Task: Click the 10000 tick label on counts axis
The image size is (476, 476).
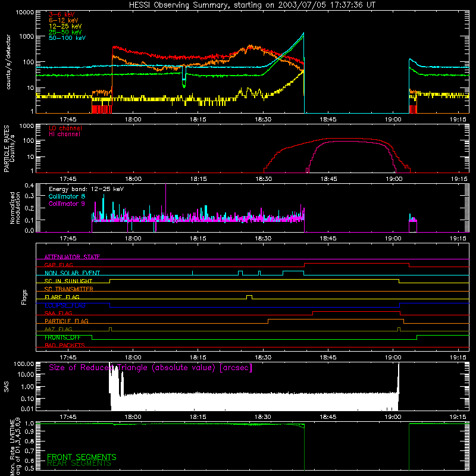Action: click(25, 12)
